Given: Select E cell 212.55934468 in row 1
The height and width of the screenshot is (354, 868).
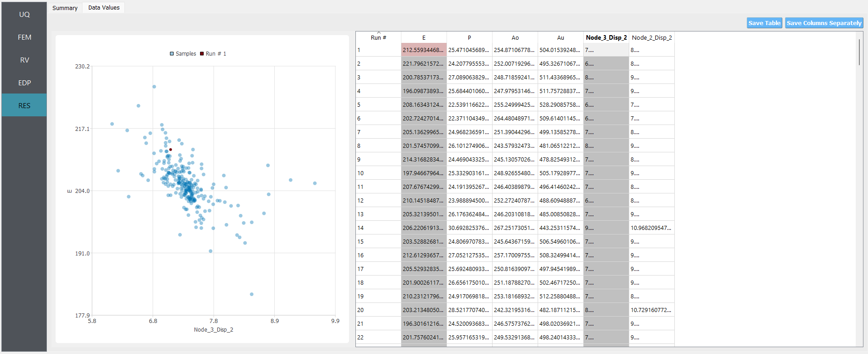Looking at the screenshot, I should pyautogui.click(x=424, y=50).
